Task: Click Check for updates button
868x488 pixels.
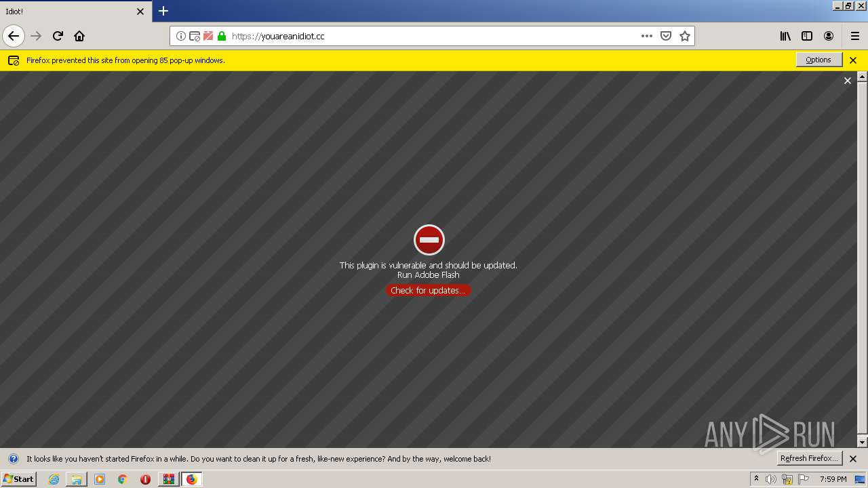Action: (428, 290)
